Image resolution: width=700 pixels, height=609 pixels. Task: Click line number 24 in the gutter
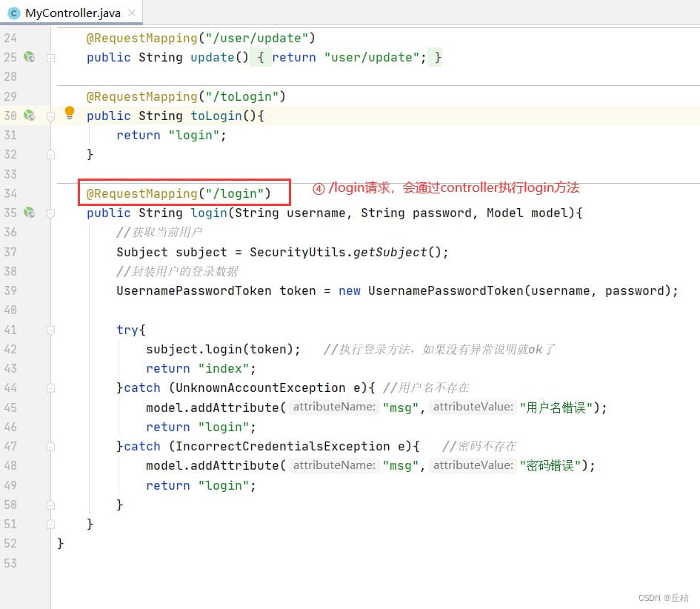click(x=10, y=38)
